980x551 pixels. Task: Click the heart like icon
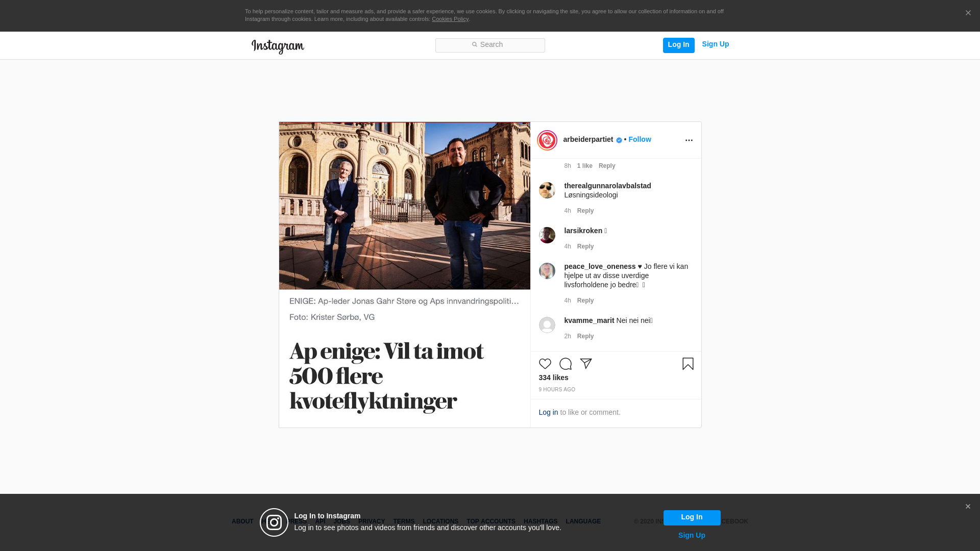(x=545, y=364)
